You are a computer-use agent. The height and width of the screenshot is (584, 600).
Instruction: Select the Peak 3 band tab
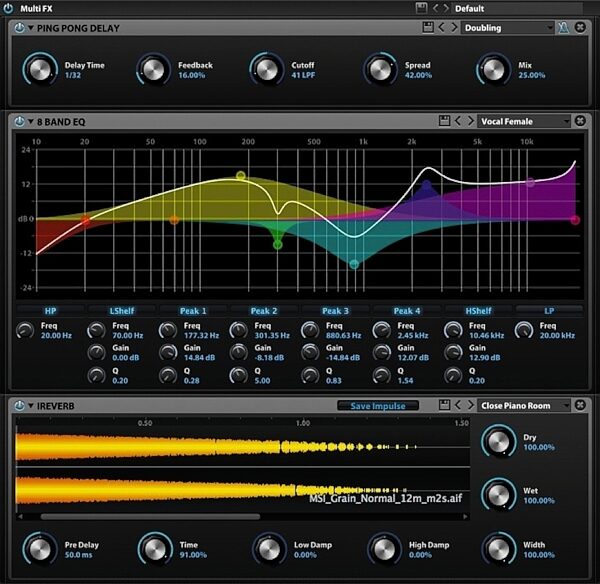[336, 311]
